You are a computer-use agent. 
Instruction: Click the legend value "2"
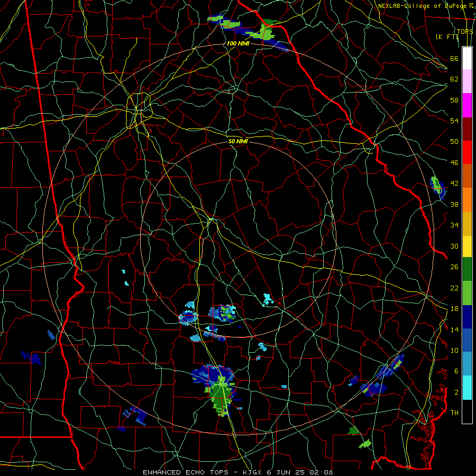tap(456, 392)
